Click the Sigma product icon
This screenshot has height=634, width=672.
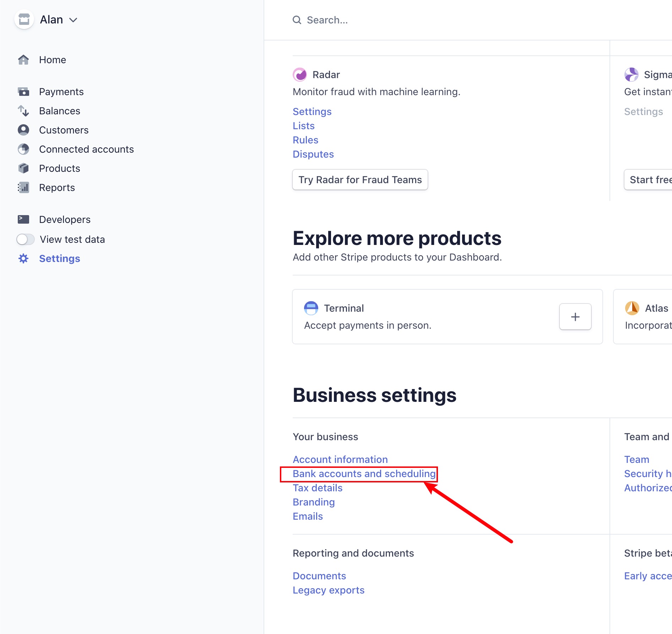632,75
